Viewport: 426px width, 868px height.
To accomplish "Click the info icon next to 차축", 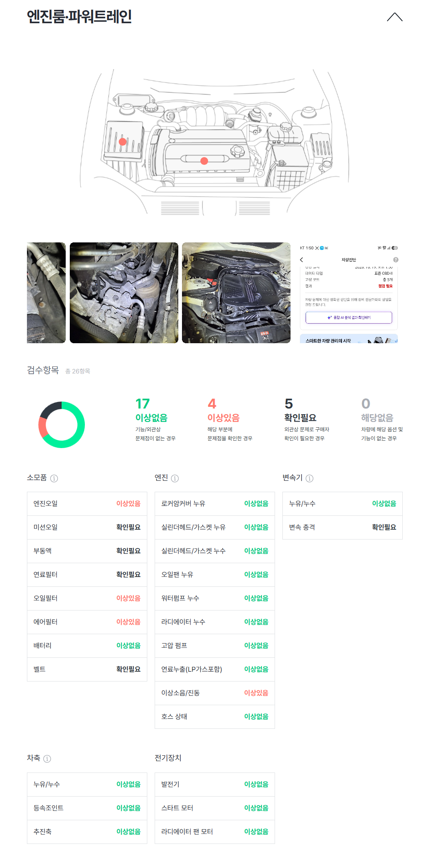I will click(x=47, y=759).
